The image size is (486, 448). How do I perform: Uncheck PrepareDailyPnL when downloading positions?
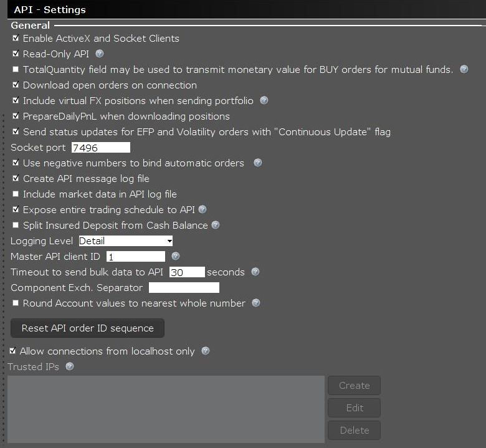click(16, 116)
